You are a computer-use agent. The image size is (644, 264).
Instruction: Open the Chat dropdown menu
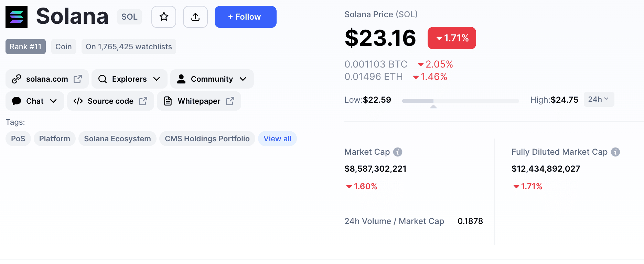(x=35, y=101)
